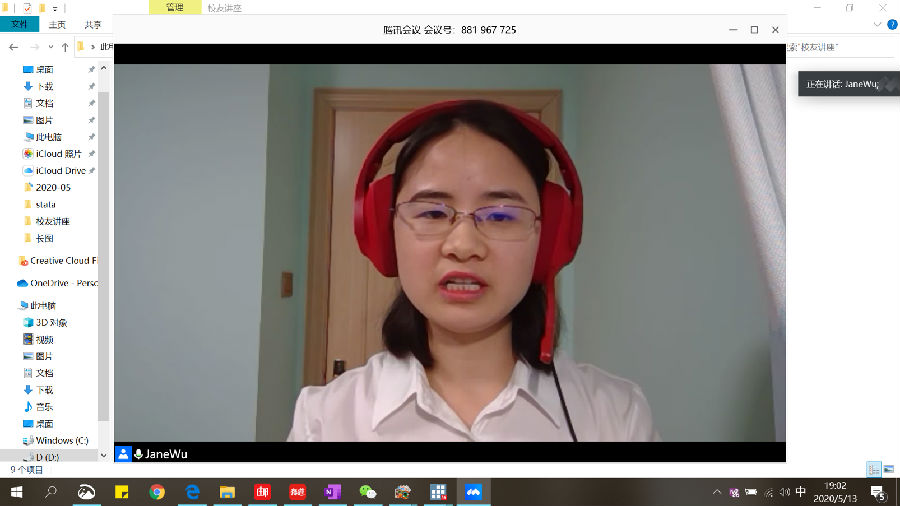Open the 文件 menu in File Explorer
Viewport: 900px width, 506px height.
pos(18,25)
